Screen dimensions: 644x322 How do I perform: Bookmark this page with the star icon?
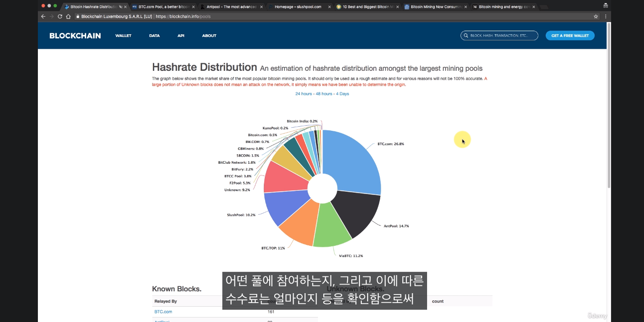pos(596,16)
